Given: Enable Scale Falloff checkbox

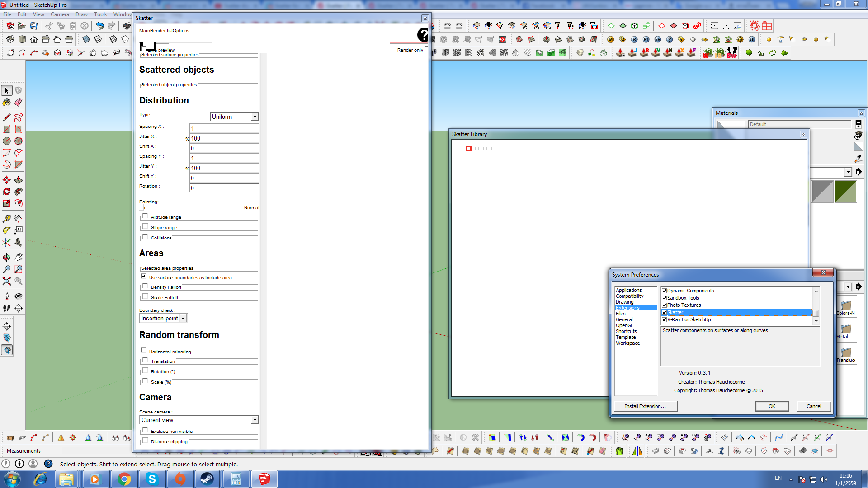Looking at the screenshot, I should point(145,296).
